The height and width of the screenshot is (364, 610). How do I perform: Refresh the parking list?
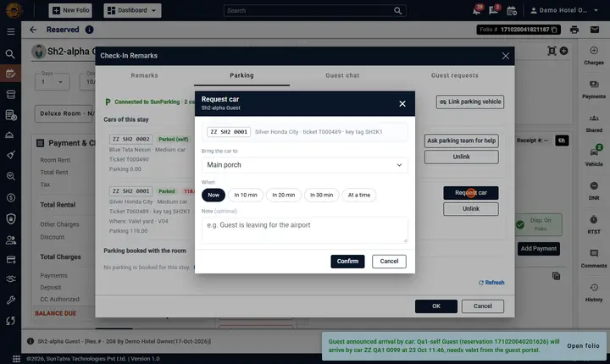pos(491,283)
